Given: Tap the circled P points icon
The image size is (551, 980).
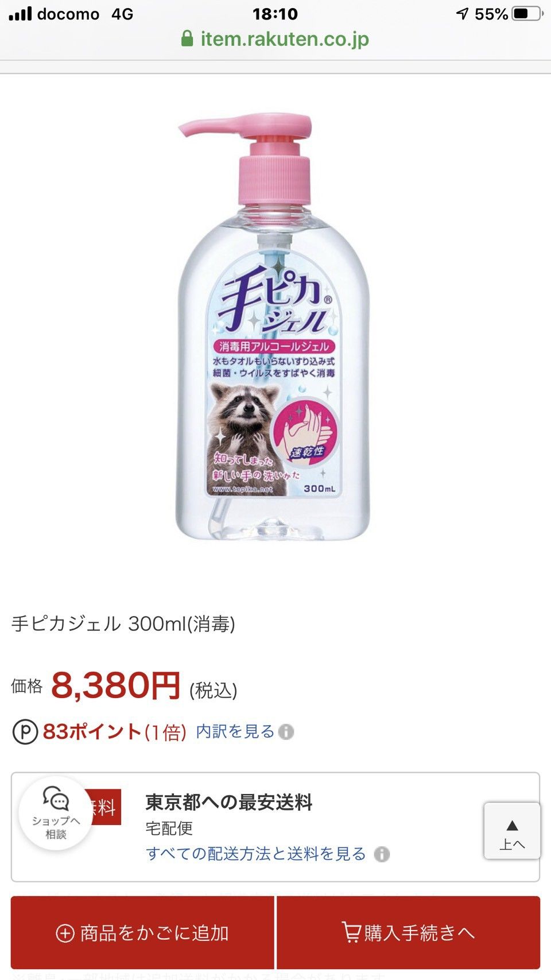Looking at the screenshot, I should tap(25, 732).
